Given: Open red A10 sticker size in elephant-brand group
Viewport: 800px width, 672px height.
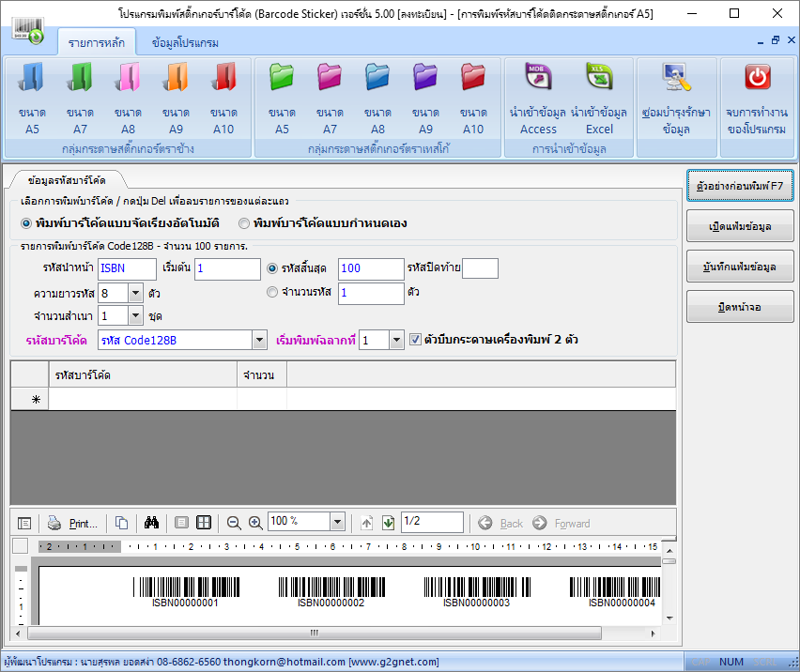Looking at the screenshot, I should tap(223, 98).
